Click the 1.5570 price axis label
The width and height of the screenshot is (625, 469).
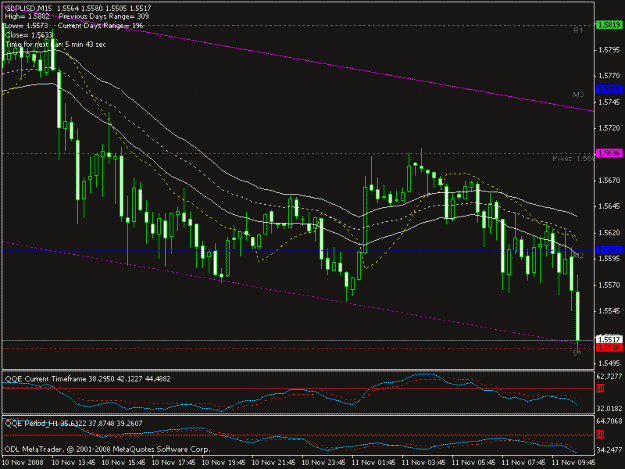click(609, 285)
